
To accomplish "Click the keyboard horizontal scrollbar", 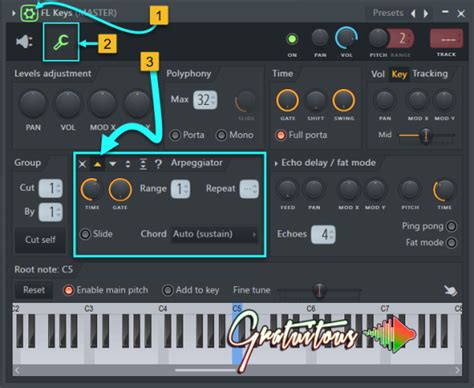I will click(206, 370).
